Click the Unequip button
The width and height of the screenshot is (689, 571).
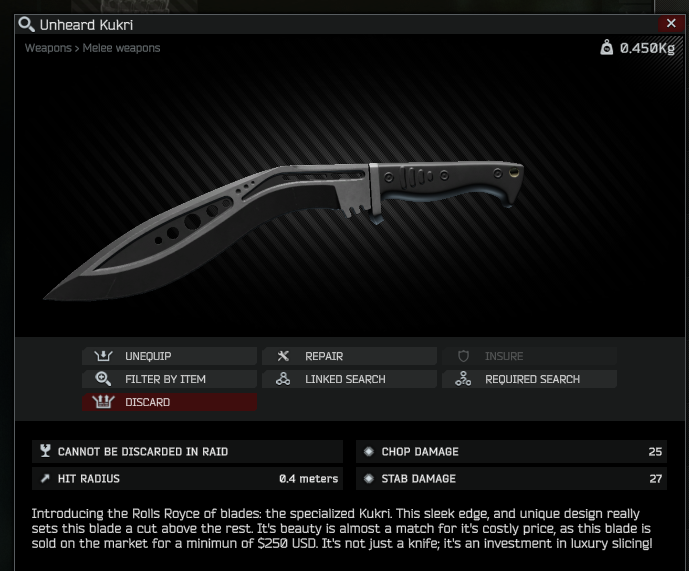pos(169,356)
